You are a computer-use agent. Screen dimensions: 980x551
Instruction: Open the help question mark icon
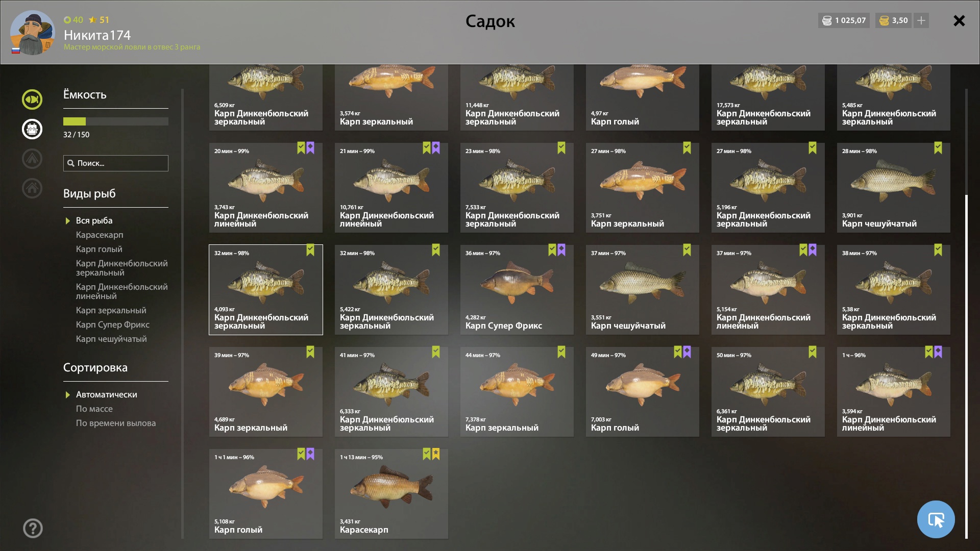point(33,529)
